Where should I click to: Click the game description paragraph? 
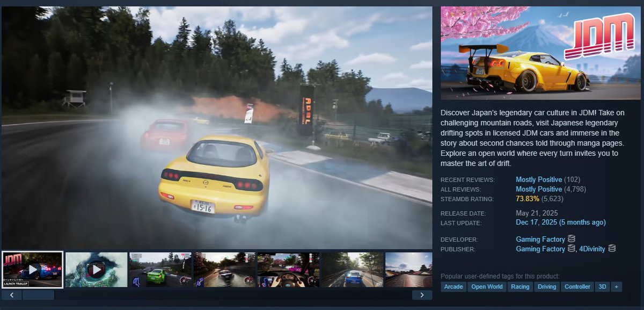pyautogui.click(x=533, y=138)
